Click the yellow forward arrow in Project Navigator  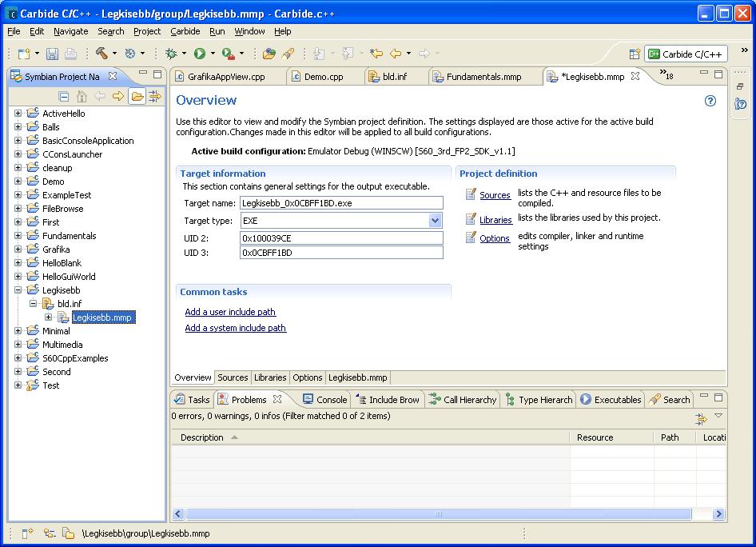click(118, 97)
